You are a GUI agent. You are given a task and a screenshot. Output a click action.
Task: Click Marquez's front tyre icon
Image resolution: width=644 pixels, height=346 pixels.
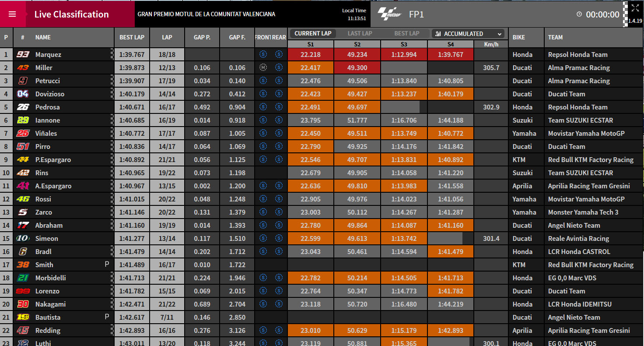(263, 54)
